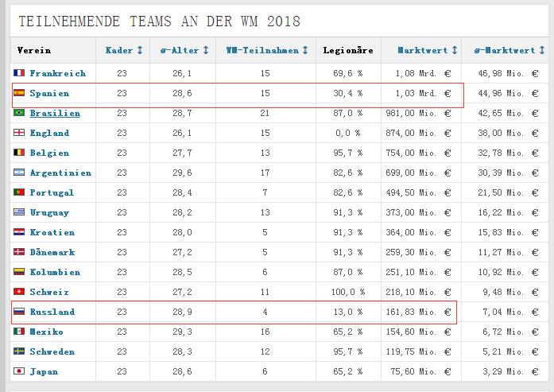Open the Dänemark team link

coord(52,252)
